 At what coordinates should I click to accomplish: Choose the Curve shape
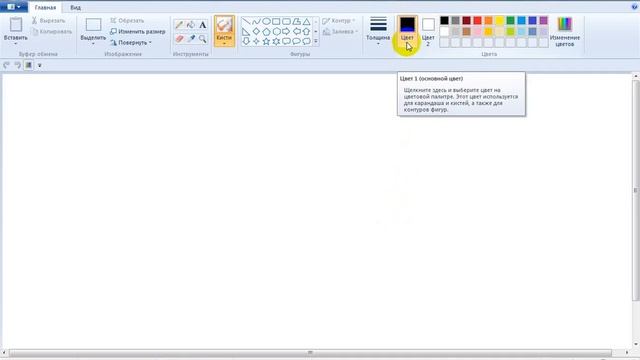(x=256, y=21)
